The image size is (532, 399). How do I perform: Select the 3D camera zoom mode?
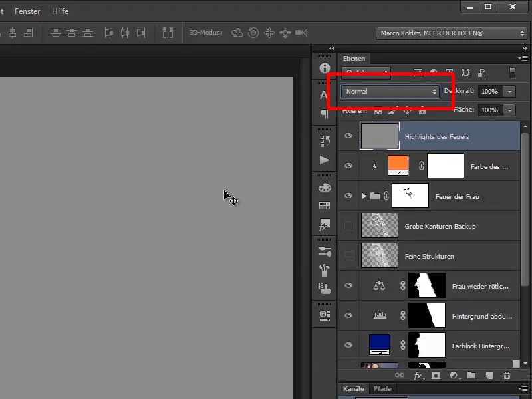[301, 33]
